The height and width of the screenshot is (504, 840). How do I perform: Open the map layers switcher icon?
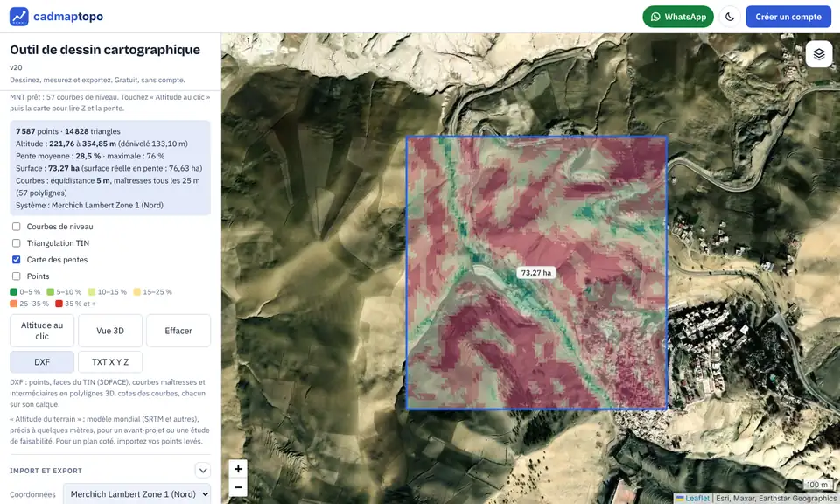pos(819,54)
